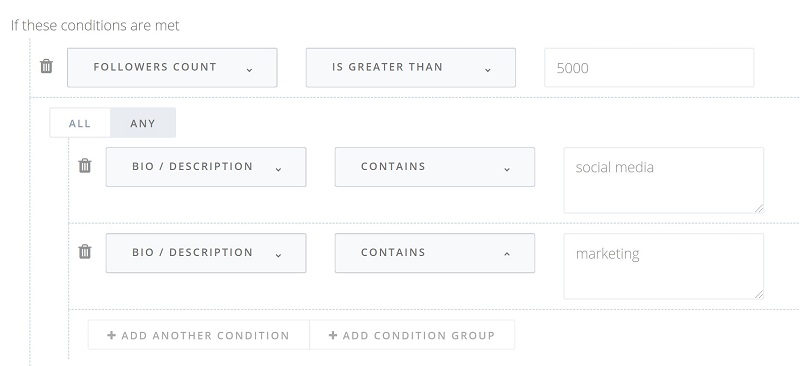Click the resize grip of the social media box
The image size is (800, 366).
pyautogui.click(x=759, y=208)
